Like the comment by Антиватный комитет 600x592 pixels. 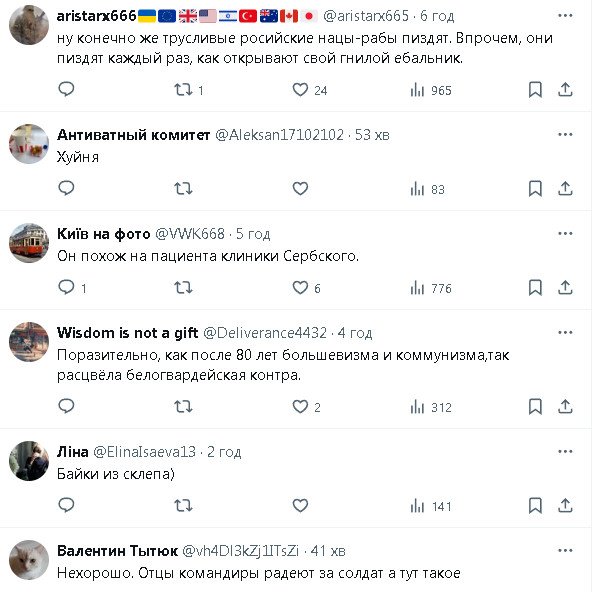300,189
